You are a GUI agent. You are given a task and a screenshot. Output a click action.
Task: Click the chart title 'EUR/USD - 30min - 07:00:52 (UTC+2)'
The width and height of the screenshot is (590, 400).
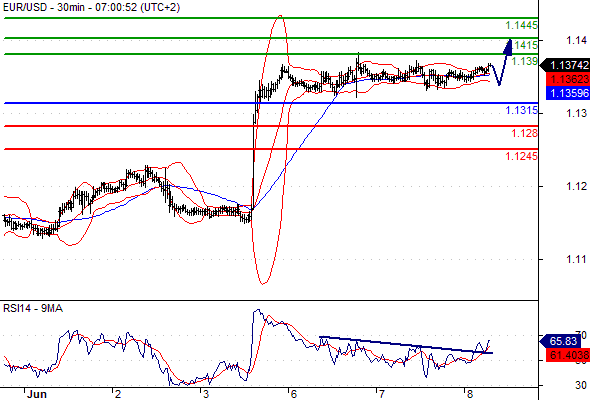point(92,7)
